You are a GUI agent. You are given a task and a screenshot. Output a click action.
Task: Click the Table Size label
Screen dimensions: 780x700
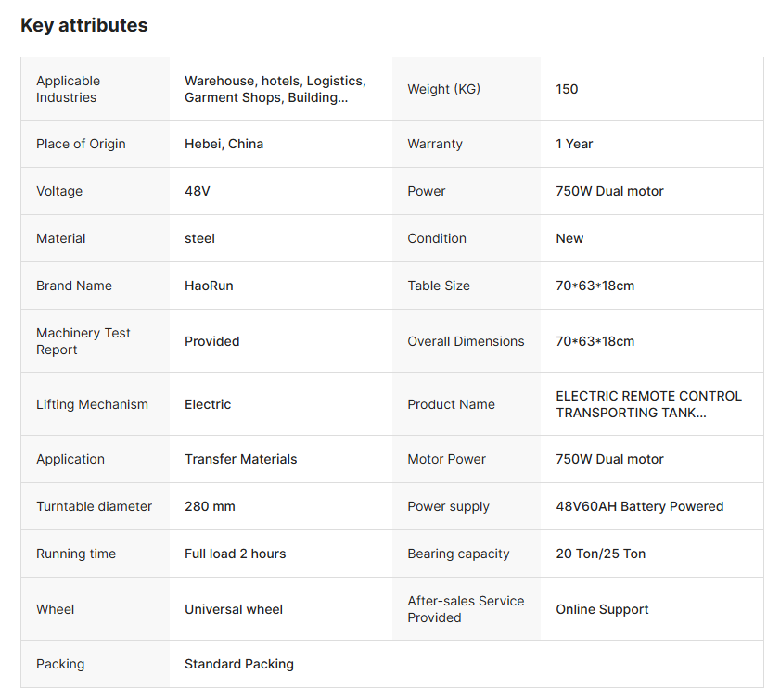[438, 286]
